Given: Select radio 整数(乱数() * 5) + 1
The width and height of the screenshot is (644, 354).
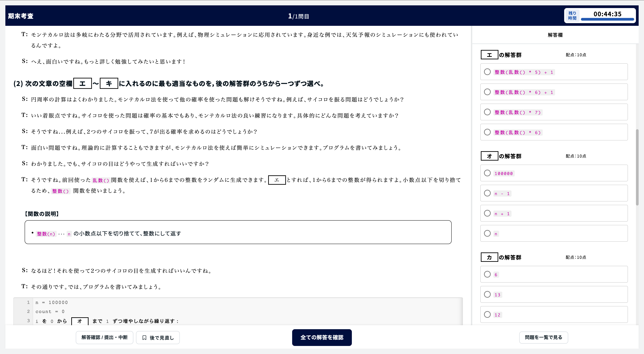Looking at the screenshot, I should point(487,72).
